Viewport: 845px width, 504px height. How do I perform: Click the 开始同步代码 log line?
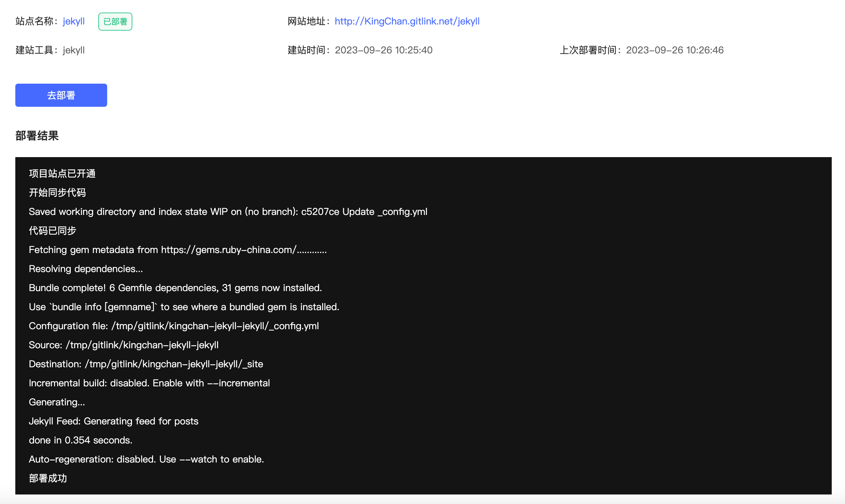coord(57,193)
